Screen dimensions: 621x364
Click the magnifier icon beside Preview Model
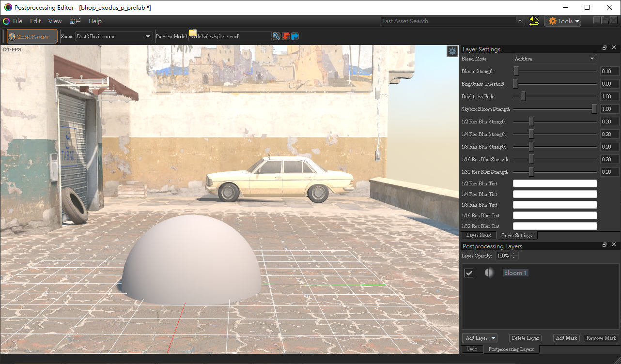277,36
